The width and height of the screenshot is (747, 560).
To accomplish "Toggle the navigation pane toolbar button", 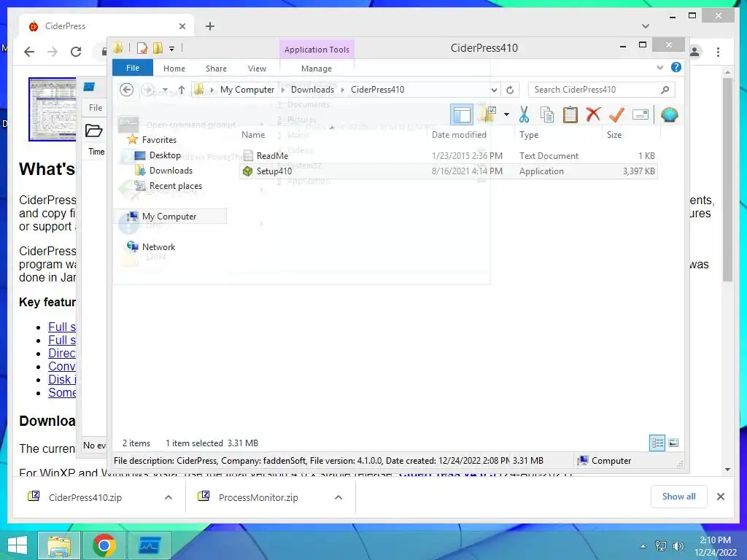I will pos(462,114).
